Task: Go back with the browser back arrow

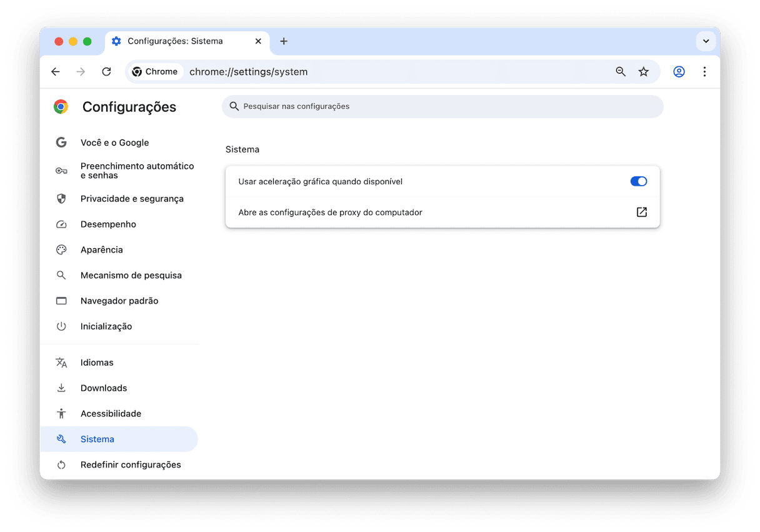Action: (56, 72)
